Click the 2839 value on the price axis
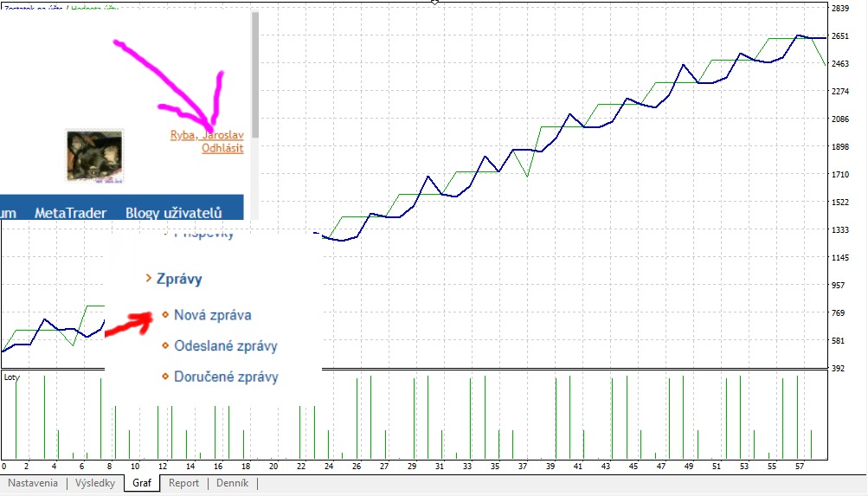 click(839, 9)
